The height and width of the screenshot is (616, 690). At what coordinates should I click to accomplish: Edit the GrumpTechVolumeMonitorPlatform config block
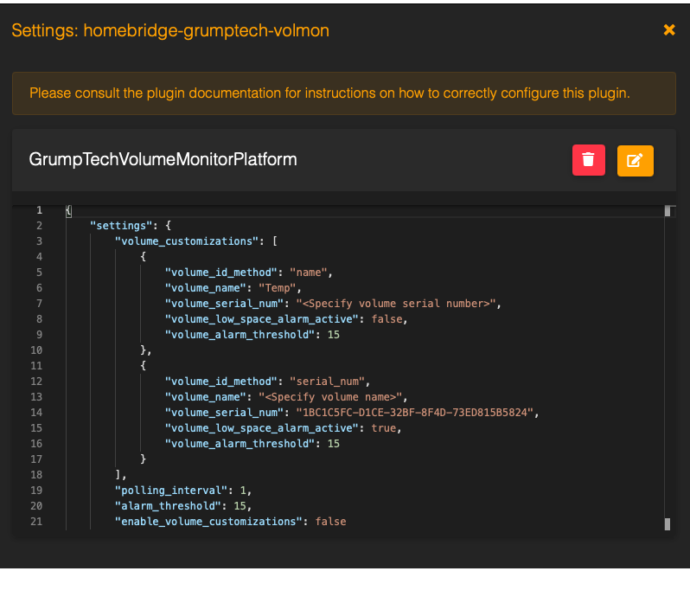(x=635, y=161)
